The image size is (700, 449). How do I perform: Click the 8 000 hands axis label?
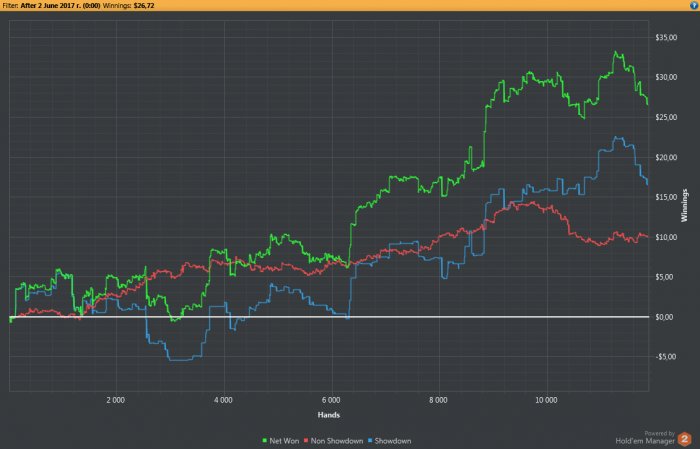coord(438,400)
